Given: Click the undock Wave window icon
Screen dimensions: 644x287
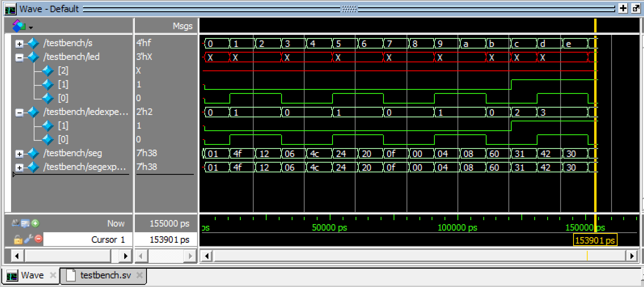Looking at the screenshot, I should (x=636, y=8).
